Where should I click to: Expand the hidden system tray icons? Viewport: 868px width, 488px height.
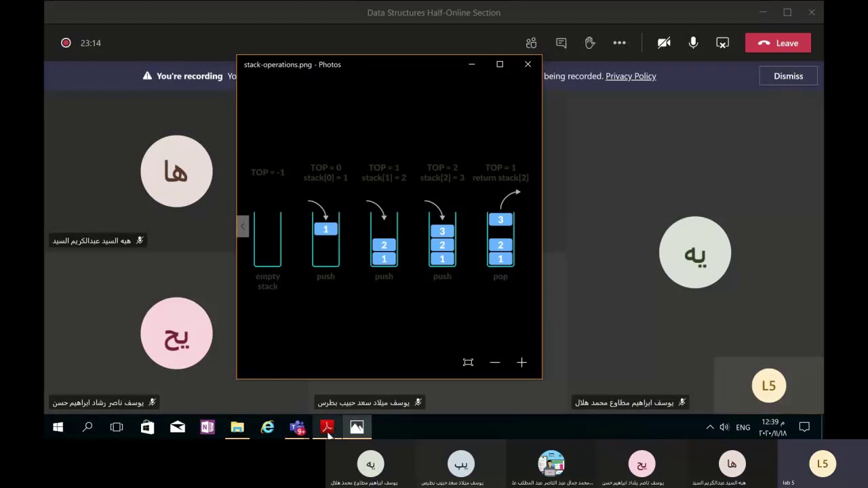710,427
